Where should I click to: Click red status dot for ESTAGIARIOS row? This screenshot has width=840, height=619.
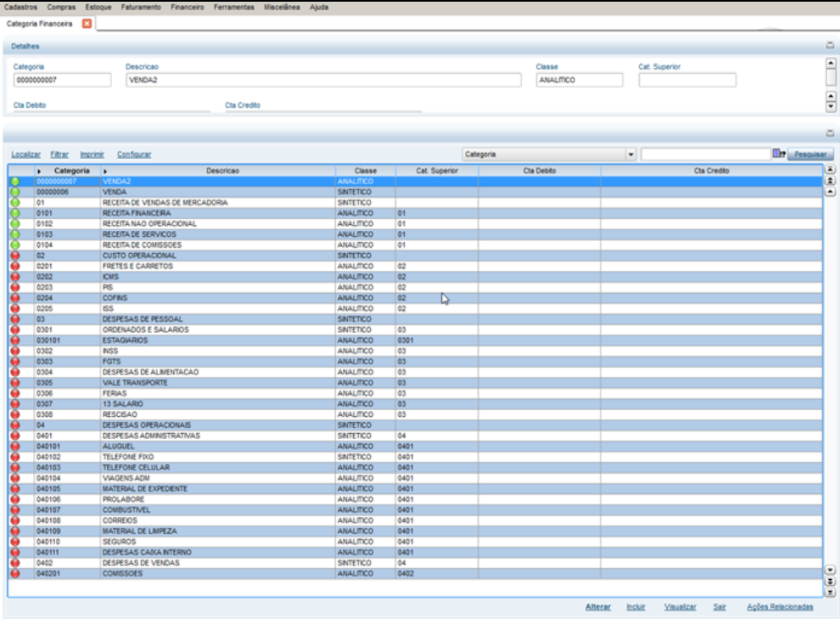pos(15,340)
